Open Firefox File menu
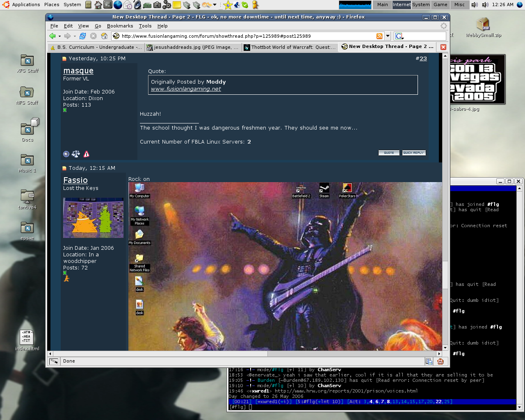This screenshot has height=420, width=525. pos(54,26)
